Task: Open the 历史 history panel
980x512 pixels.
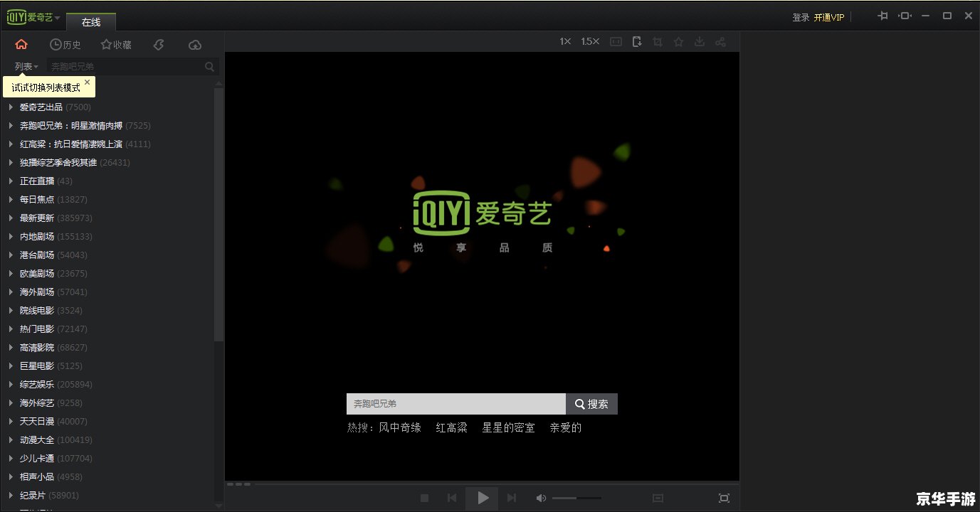Action: click(65, 44)
